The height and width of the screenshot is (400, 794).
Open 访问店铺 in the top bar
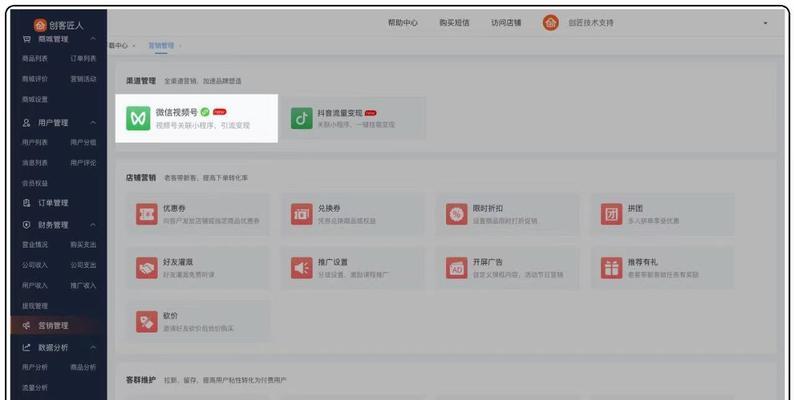pyautogui.click(x=506, y=23)
